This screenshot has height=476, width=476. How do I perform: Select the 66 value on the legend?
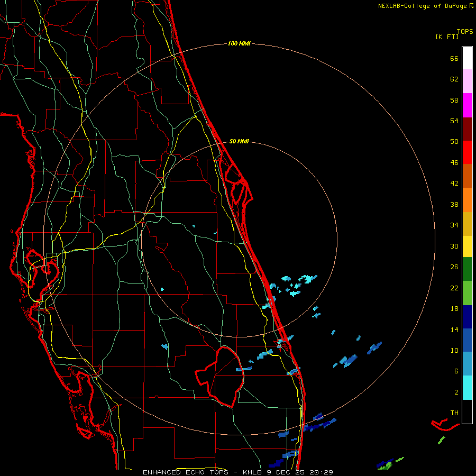click(454, 59)
